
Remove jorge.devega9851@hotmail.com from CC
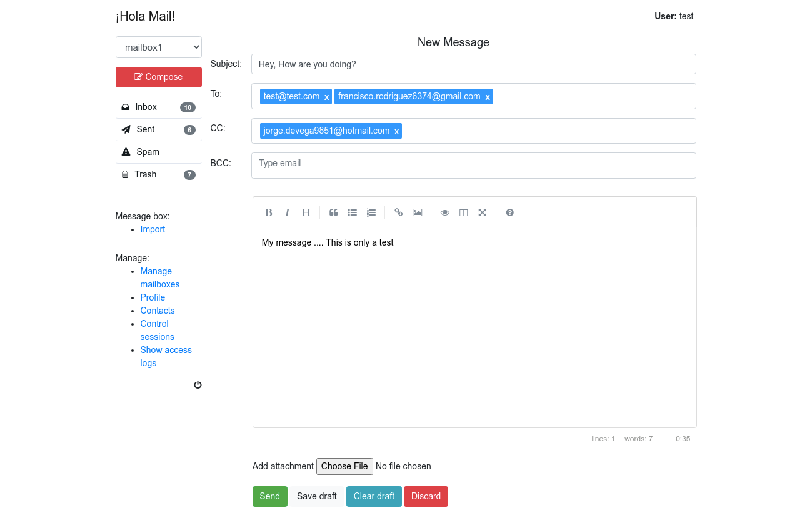pos(396,131)
